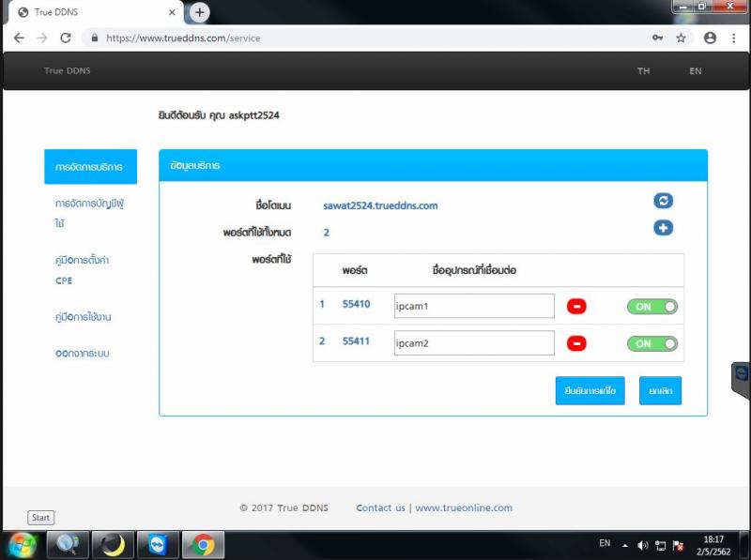Bookmark this page with the star
The image size is (751, 560).
tap(681, 38)
